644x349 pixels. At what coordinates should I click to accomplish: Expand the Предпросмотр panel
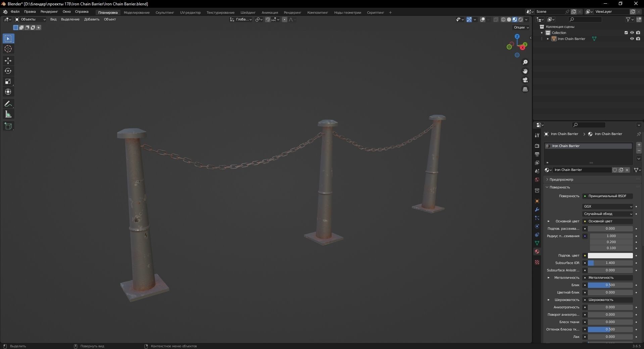pos(547,180)
